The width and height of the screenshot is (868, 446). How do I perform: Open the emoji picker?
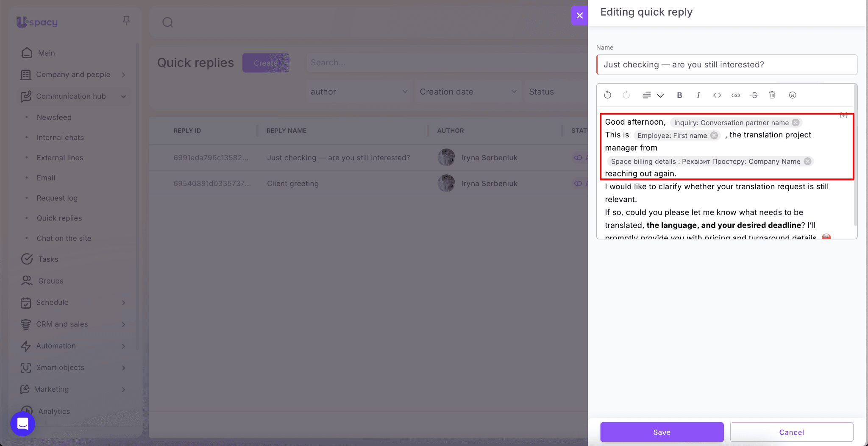click(x=793, y=95)
